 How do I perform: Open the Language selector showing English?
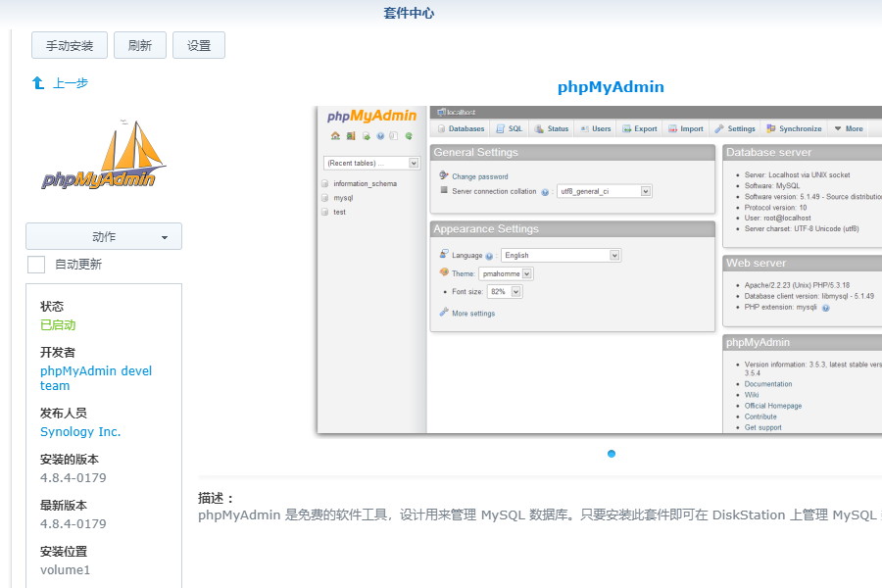[x=562, y=255]
